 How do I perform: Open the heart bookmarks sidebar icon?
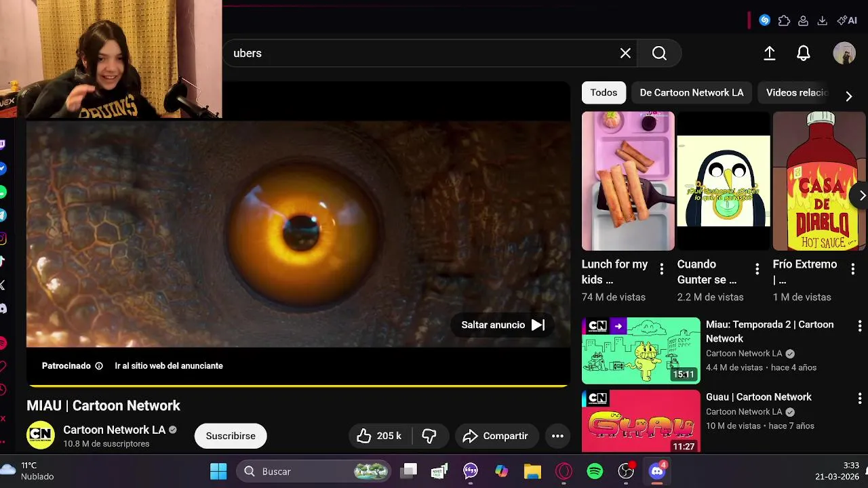3,367
